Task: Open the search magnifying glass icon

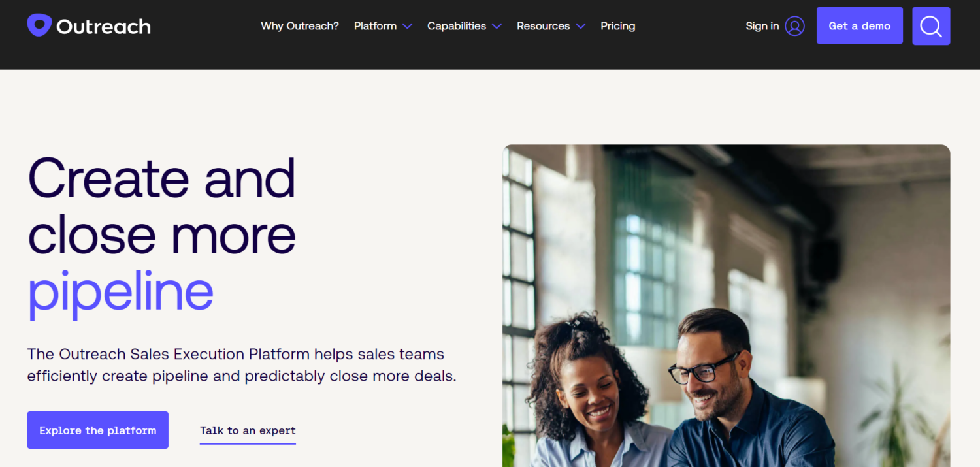Action: click(930, 25)
